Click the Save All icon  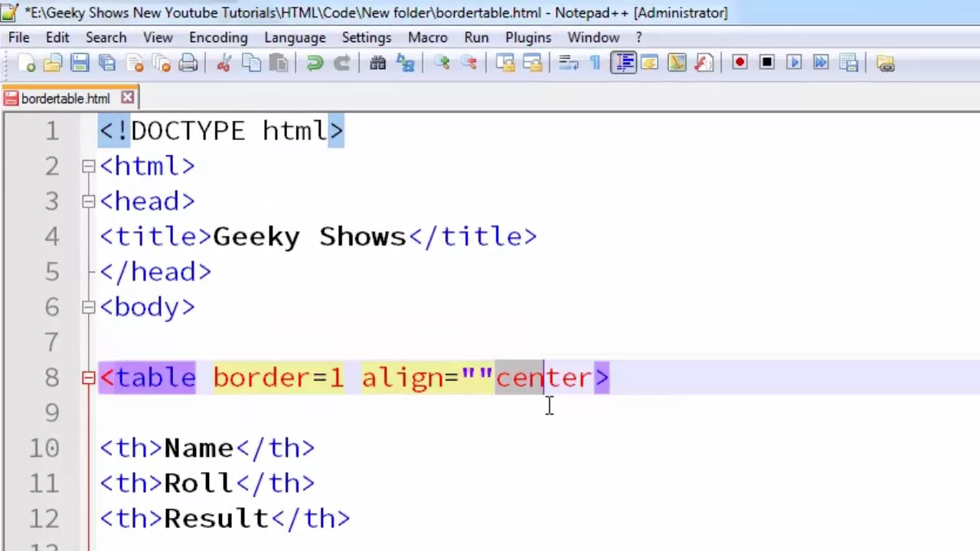pyautogui.click(x=107, y=64)
